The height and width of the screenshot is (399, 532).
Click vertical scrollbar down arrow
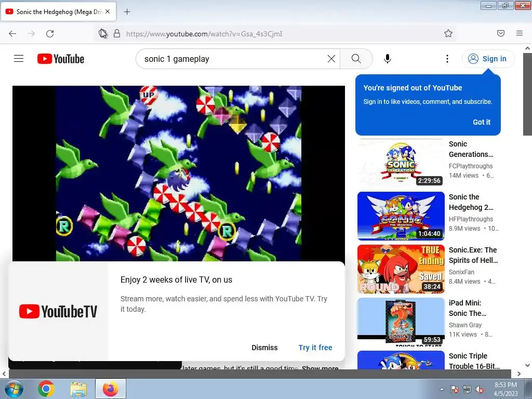click(528, 365)
